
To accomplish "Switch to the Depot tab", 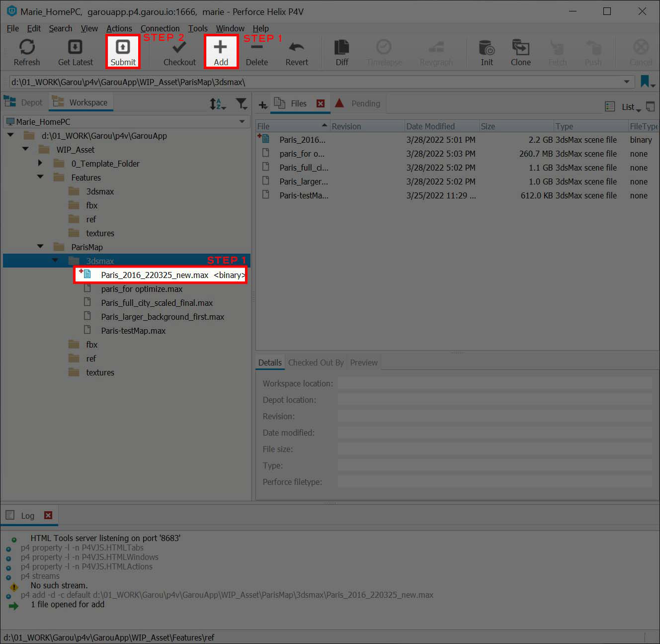I will point(24,102).
